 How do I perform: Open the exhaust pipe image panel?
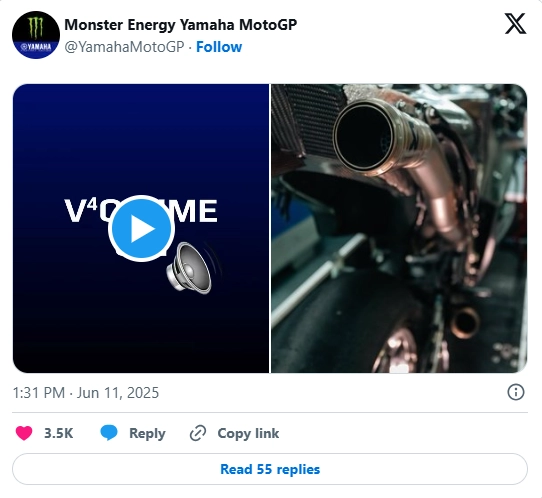pyautogui.click(x=399, y=228)
